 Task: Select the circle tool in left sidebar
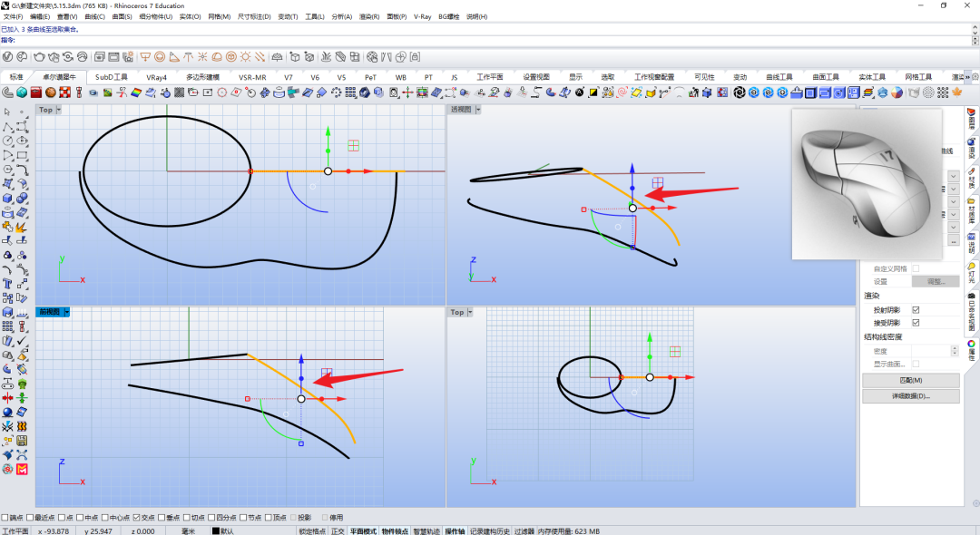click(x=7, y=141)
